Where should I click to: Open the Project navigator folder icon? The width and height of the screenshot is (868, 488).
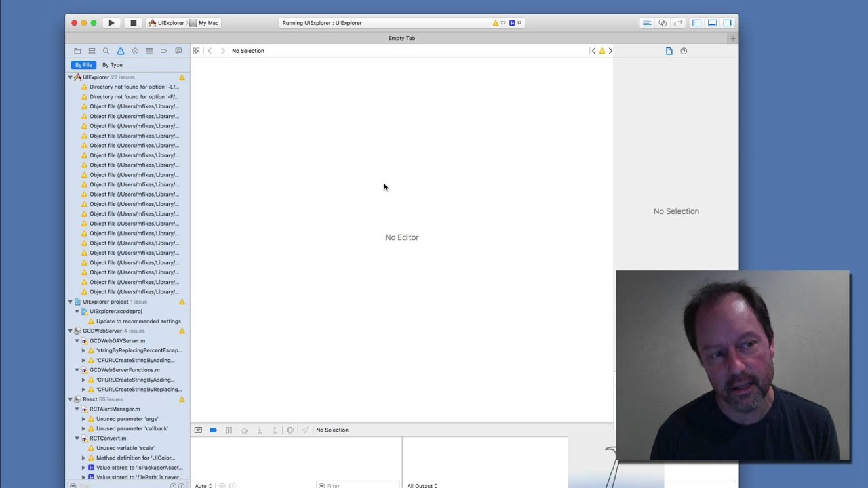(x=77, y=51)
